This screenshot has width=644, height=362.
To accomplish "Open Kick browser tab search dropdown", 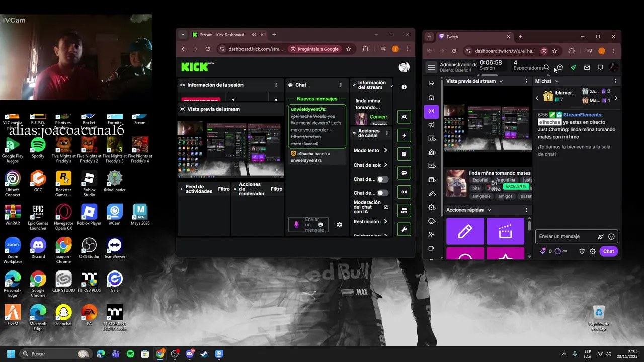I will pos(183,35).
